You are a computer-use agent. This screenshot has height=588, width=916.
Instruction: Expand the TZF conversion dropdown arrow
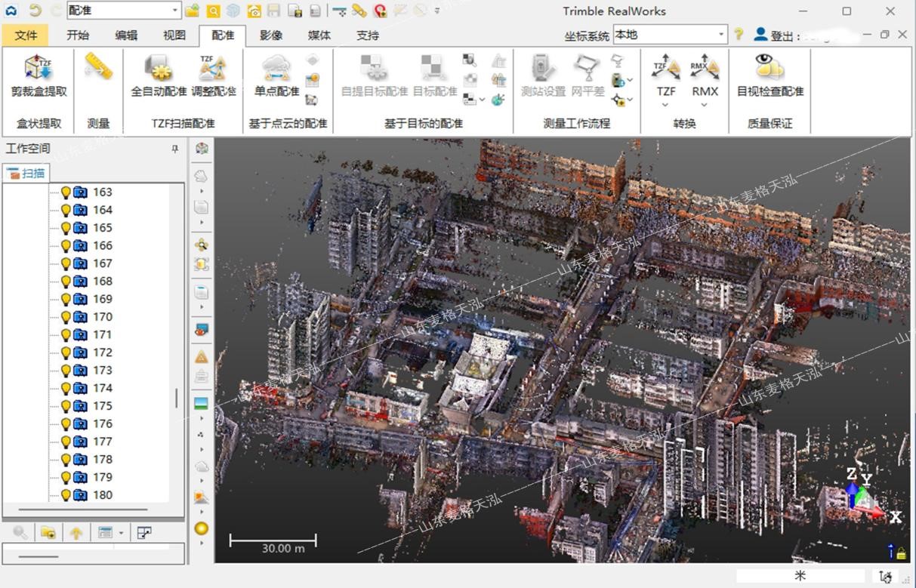pos(665,105)
